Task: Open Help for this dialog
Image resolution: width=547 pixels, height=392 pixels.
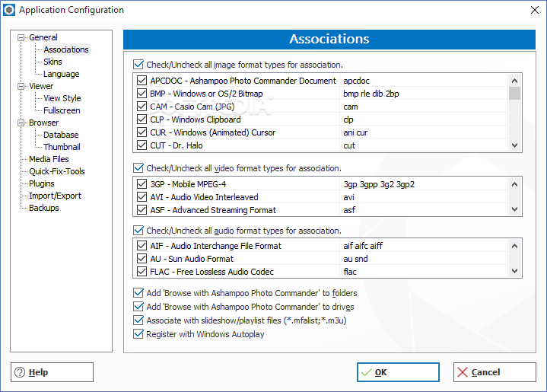Action: tap(52, 372)
